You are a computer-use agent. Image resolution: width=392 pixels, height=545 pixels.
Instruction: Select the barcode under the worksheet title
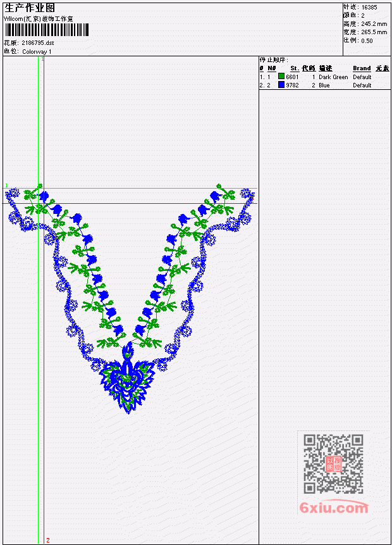[47, 30]
